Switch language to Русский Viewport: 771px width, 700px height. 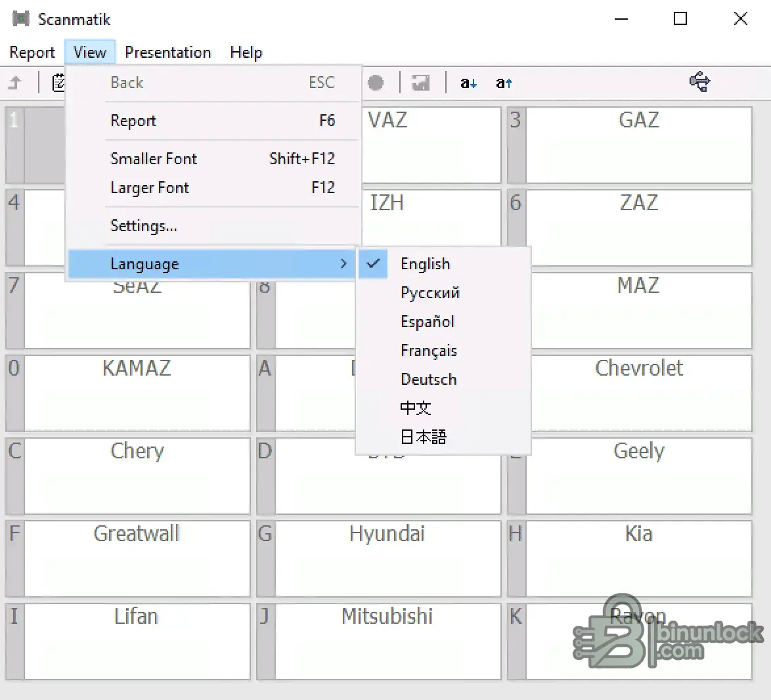(x=443, y=293)
